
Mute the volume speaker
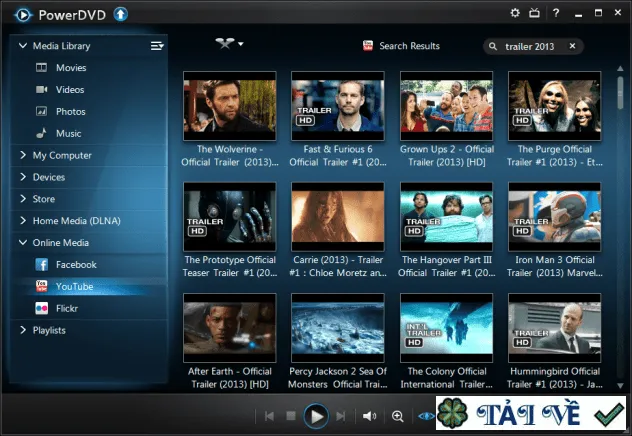pyautogui.click(x=369, y=416)
